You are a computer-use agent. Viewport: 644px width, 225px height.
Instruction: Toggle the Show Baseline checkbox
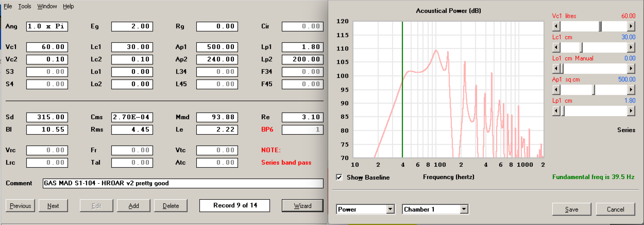pos(339,177)
